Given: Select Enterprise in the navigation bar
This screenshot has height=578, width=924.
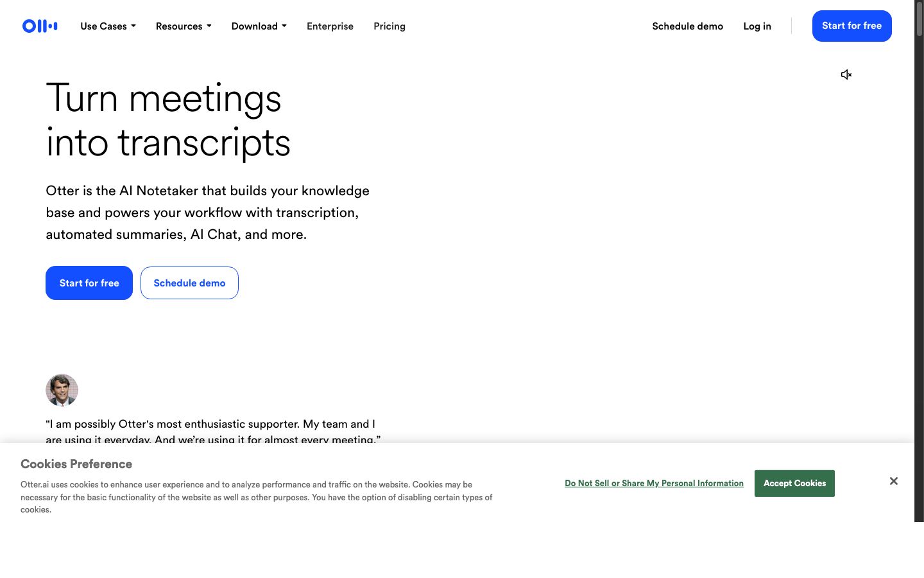Looking at the screenshot, I should tap(330, 26).
